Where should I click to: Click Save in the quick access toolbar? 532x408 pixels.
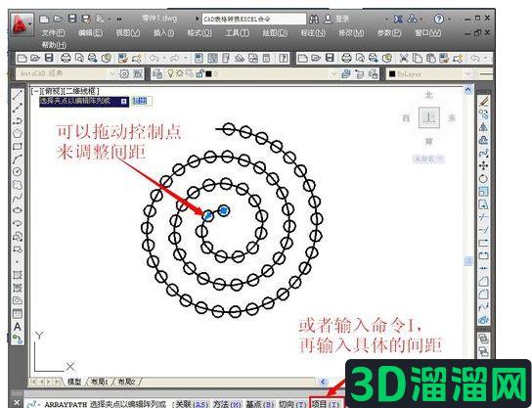72,19
